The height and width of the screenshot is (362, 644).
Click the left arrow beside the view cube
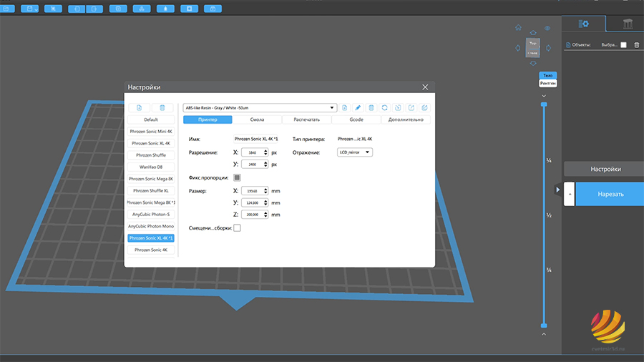click(518, 48)
